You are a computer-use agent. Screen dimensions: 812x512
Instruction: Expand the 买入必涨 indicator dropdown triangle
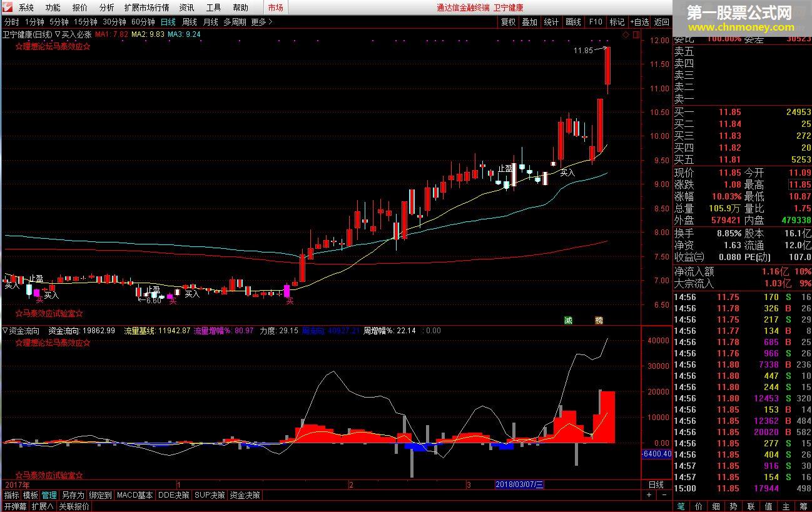click(x=58, y=34)
